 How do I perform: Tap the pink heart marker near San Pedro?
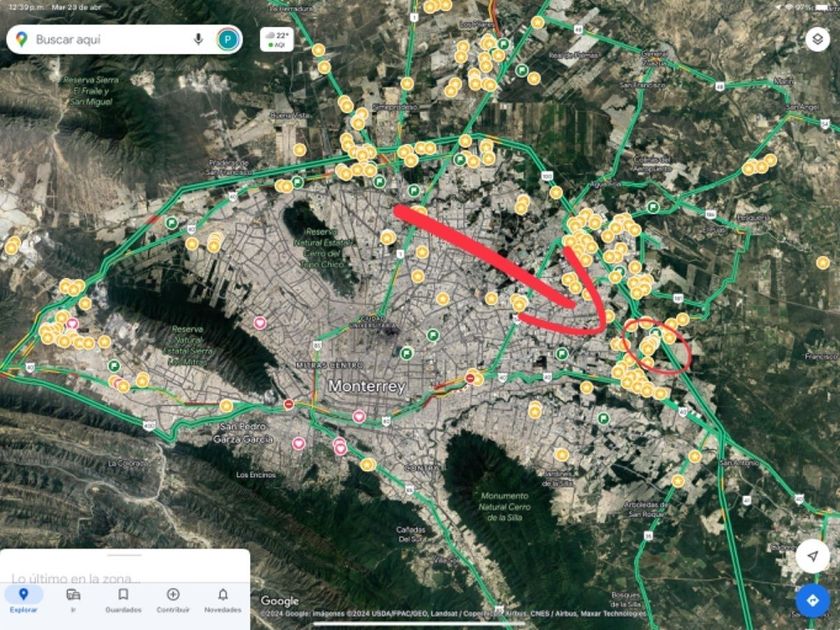298,443
